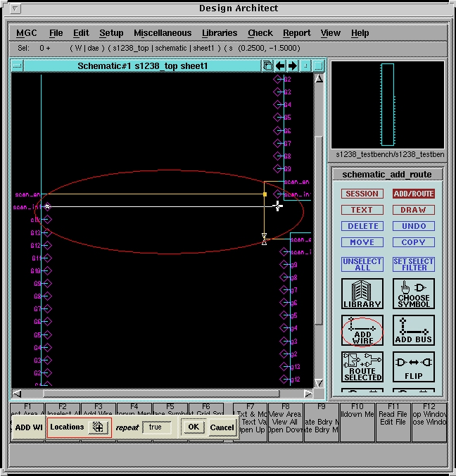Switch palette to DRAW mode
The image size is (456, 476).
click(x=413, y=210)
